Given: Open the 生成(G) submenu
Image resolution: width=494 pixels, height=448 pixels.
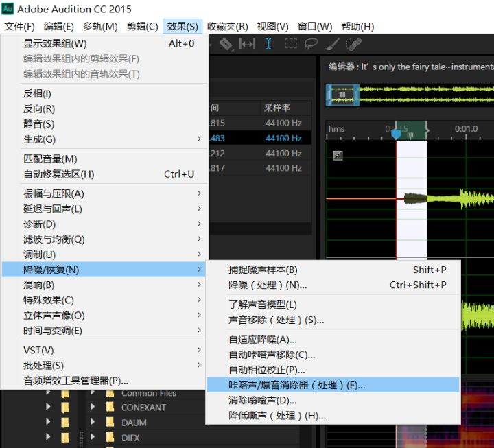Looking at the screenshot, I should point(105,139).
